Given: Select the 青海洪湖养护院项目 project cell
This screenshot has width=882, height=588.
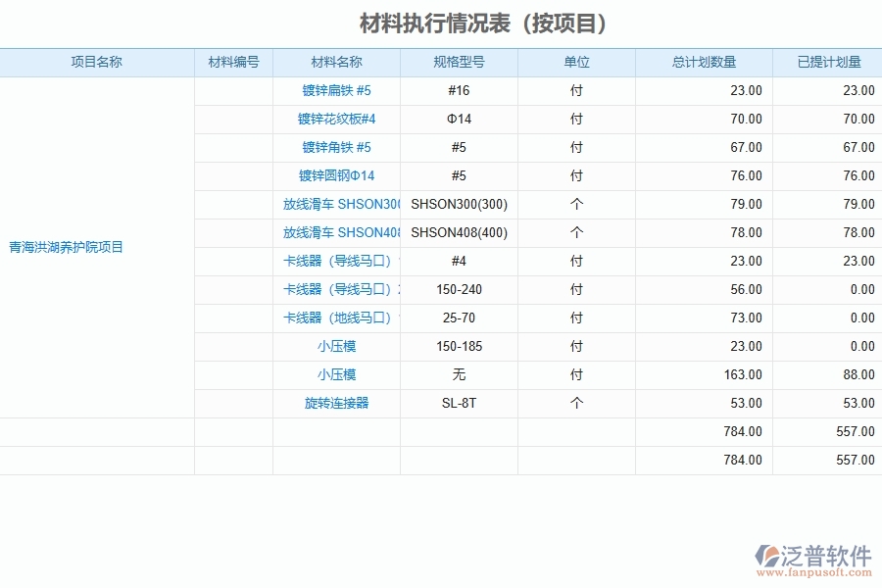Looking at the screenshot, I should 66,247.
